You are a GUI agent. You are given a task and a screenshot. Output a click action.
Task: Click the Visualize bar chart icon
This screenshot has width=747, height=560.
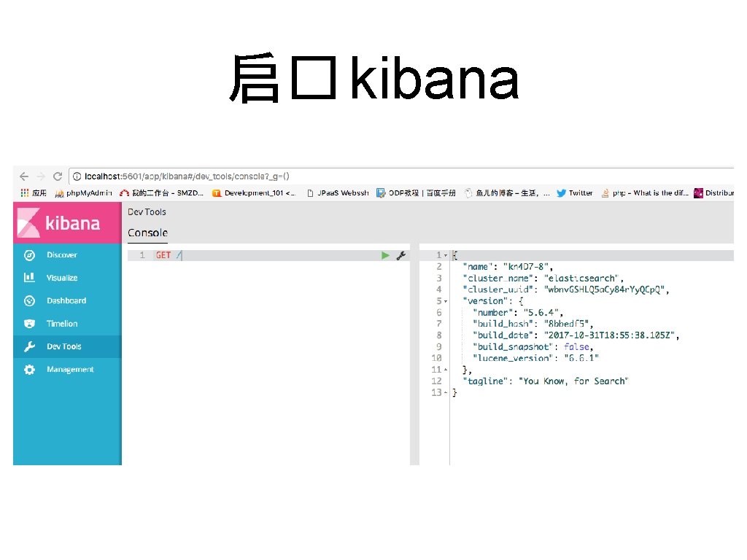[29, 278]
